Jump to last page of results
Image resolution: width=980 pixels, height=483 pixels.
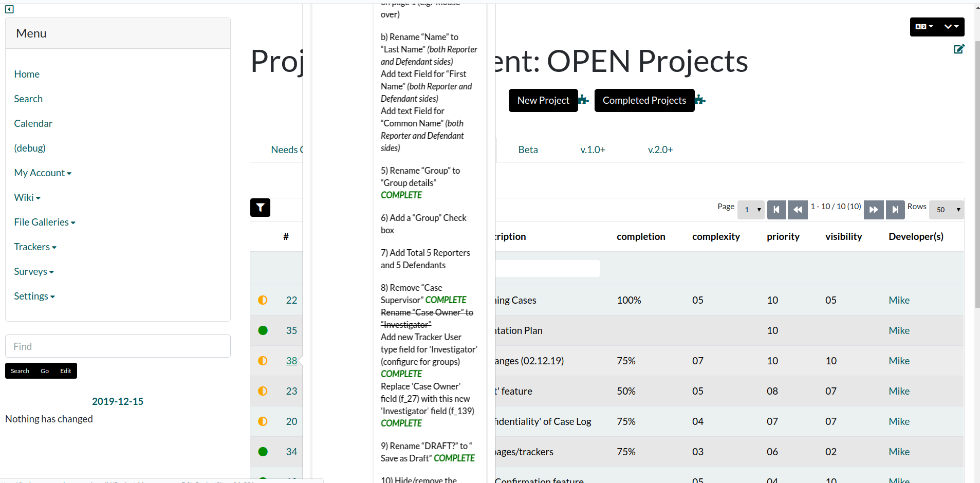point(895,210)
